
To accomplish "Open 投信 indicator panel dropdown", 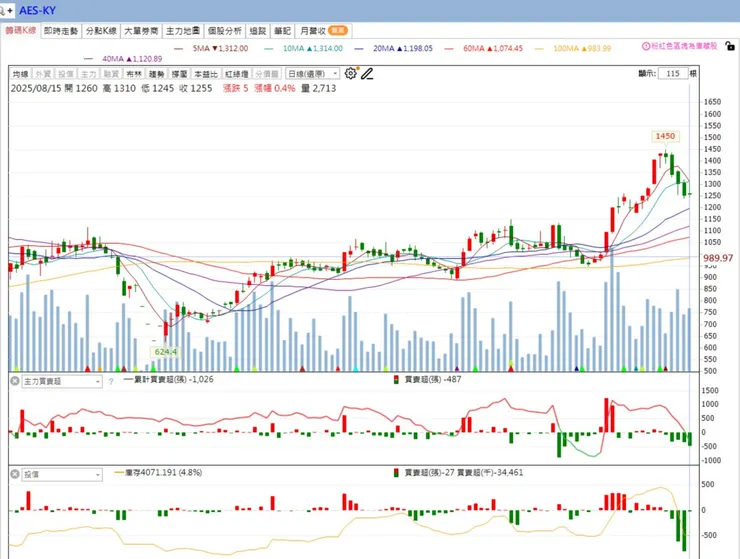I will (x=62, y=474).
